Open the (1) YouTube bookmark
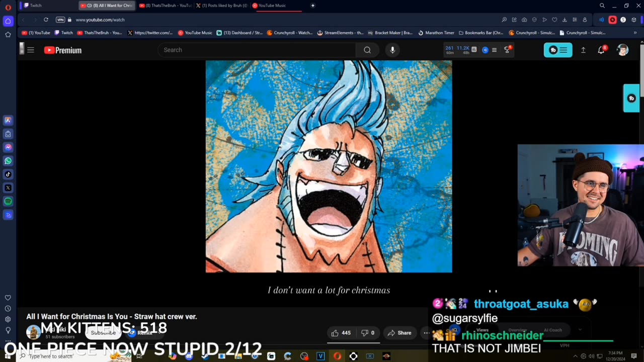Viewport: 644px width, 362px height. click(36, 33)
